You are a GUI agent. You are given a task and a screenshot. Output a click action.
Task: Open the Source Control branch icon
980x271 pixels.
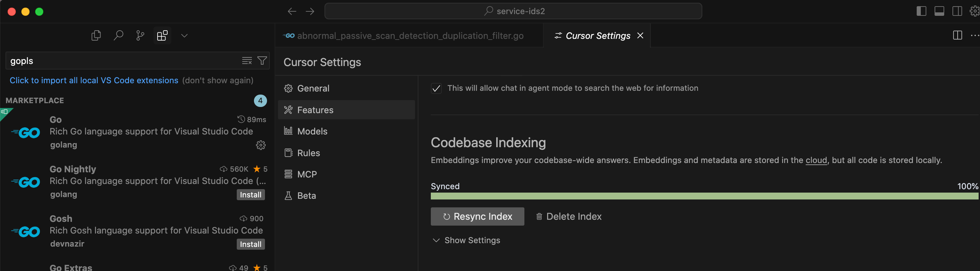[x=140, y=36]
